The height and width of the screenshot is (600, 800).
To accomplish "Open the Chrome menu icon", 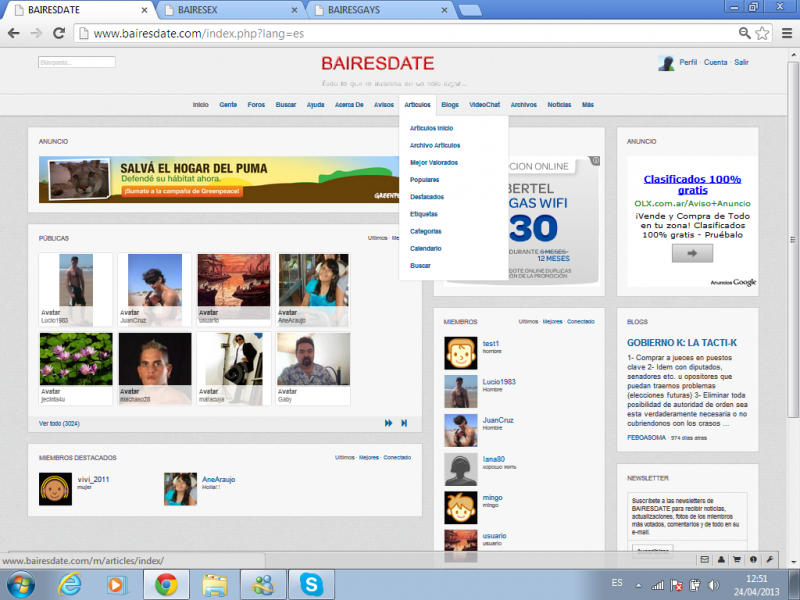I will 787,34.
